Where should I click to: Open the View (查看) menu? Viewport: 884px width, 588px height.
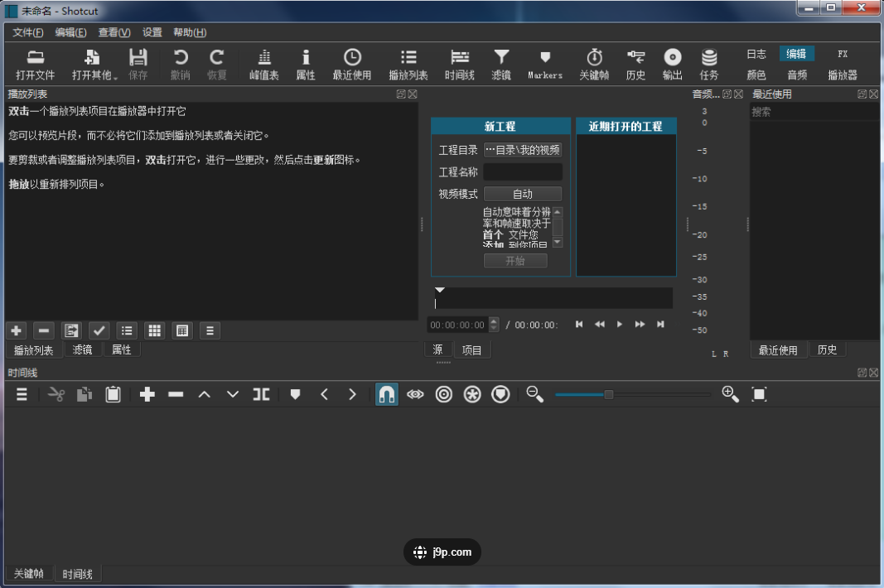point(114,32)
